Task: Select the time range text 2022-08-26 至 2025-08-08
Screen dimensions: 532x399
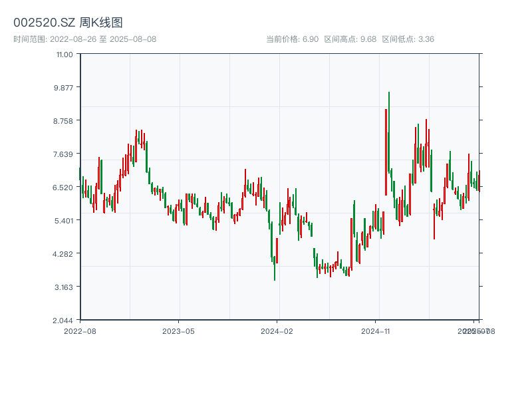Action: (x=103, y=39)
